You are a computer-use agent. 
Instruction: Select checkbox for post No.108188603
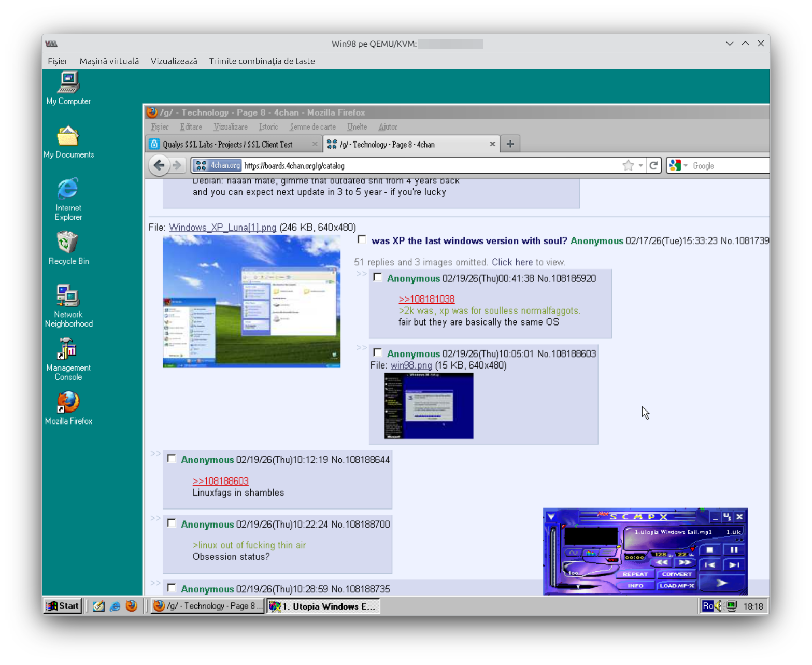(x=378, y=352)
